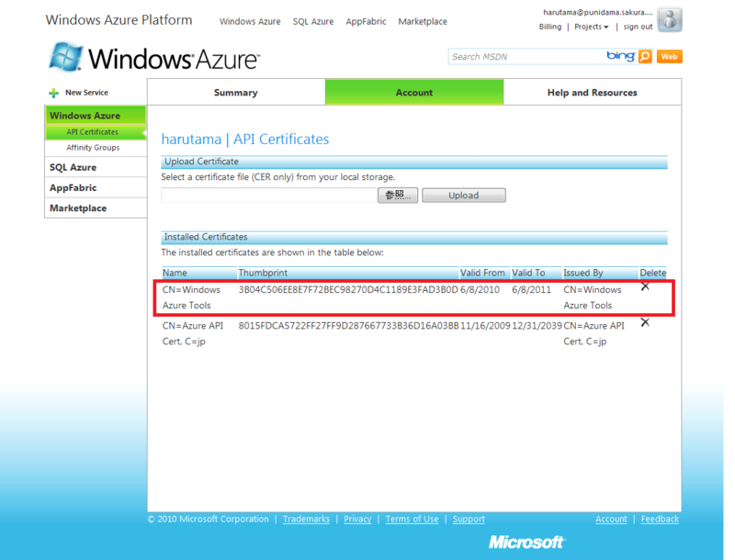Screen dimensions: 735x560
Task: Select API Certificates in the sidebar
Action: (x=96, y=132)
